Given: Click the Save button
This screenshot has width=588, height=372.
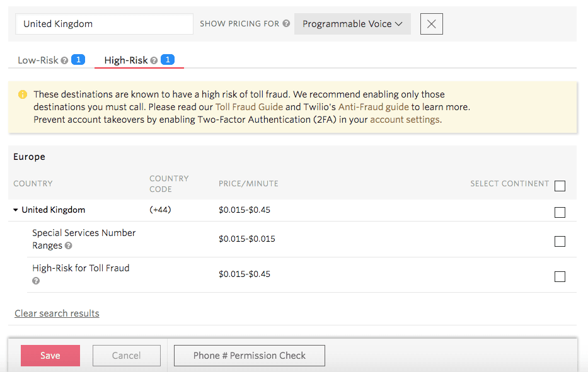Looking at the screenshot, I should [x=50, y=355].
